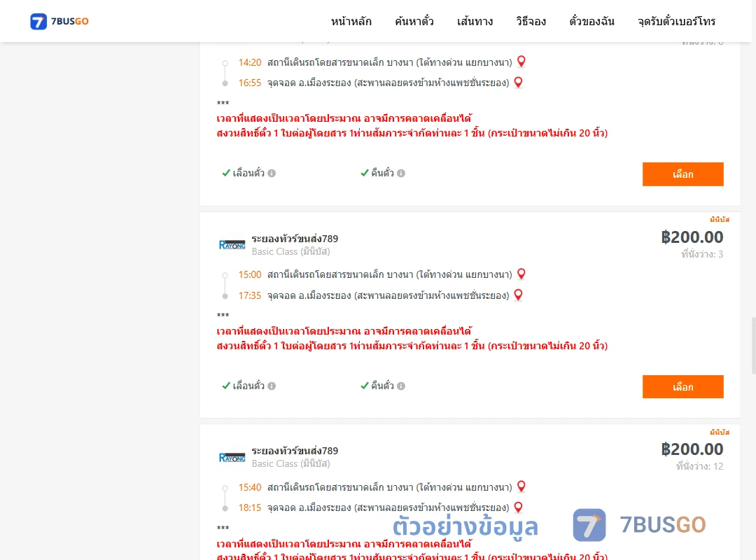
Task: Click the ฿200.00 price on 15:00 trip
Action: [x=692, y=237]
